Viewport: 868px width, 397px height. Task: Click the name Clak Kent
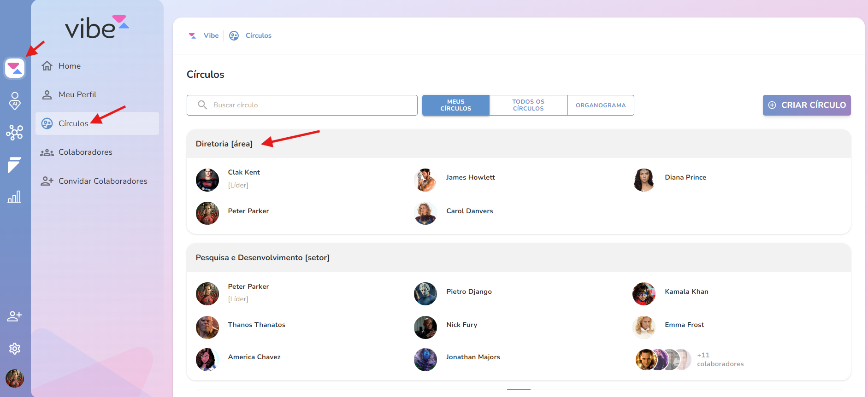(244, 172)
